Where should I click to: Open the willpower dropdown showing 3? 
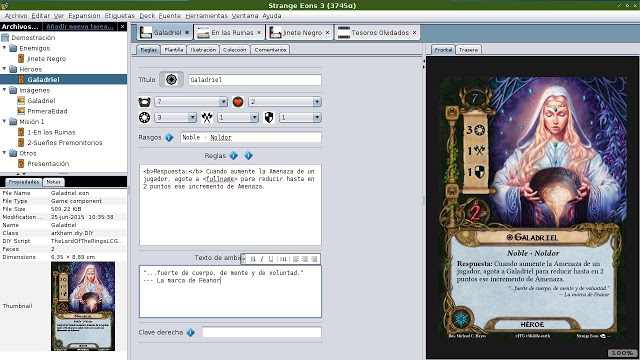tap(192, 118)
